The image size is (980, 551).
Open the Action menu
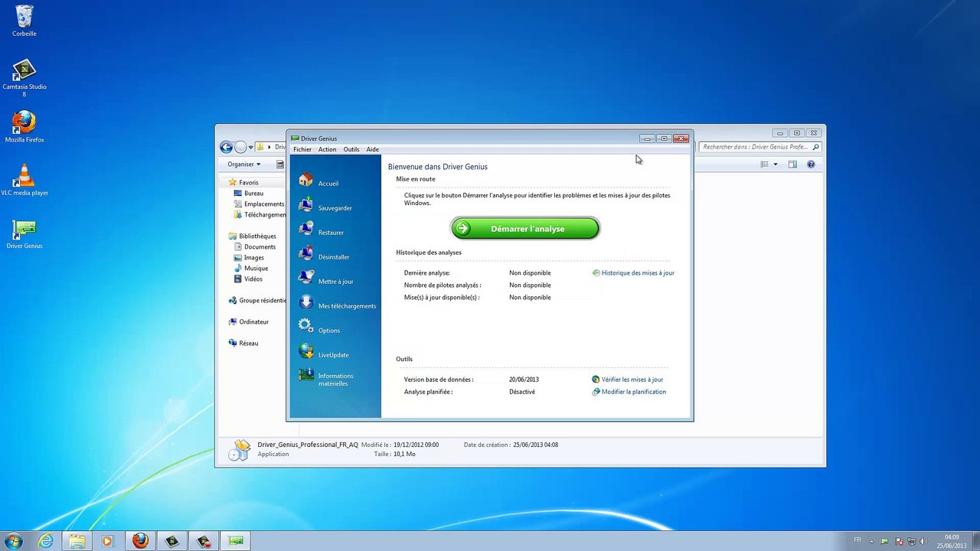coord(327,149)
